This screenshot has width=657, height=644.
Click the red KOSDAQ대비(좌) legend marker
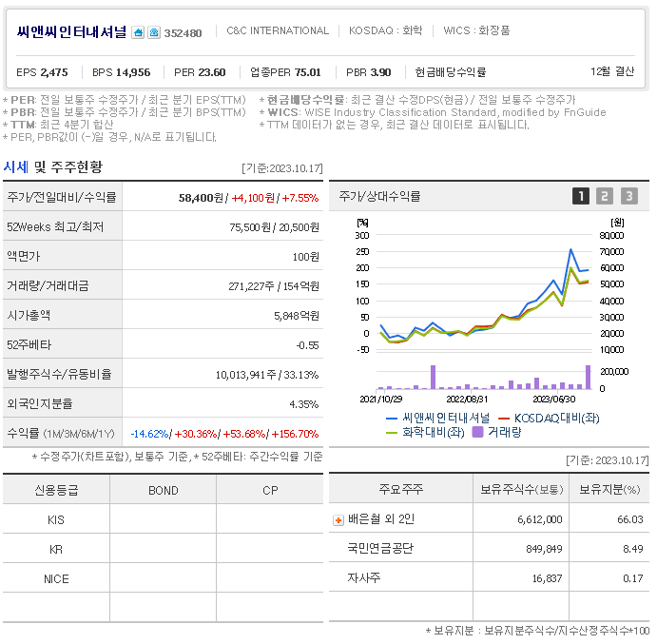coord(503,418)
